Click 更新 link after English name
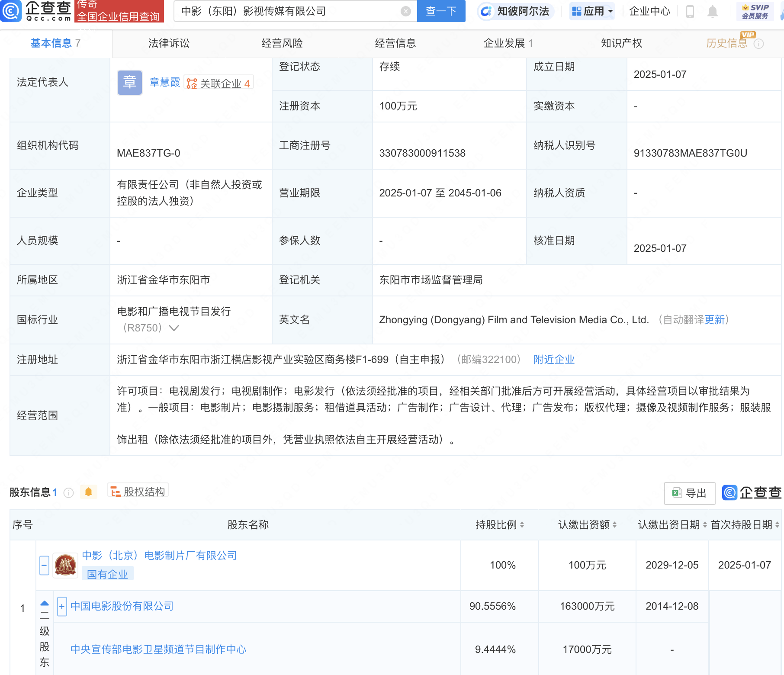 coord(714,320)
